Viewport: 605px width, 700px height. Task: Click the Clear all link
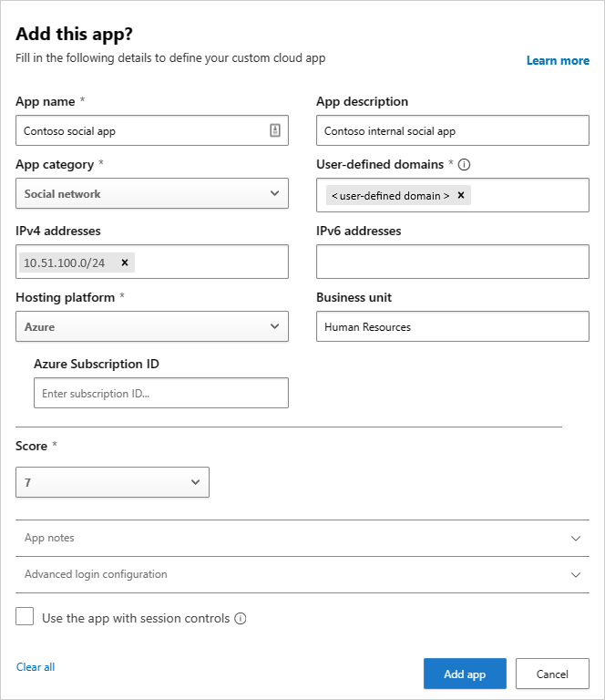(36, 667)
